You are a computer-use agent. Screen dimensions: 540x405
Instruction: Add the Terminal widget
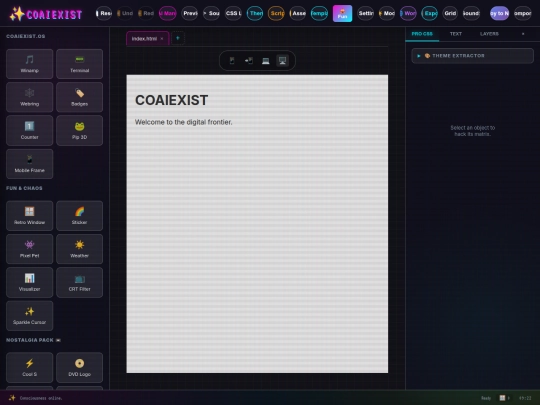(80, 64)
